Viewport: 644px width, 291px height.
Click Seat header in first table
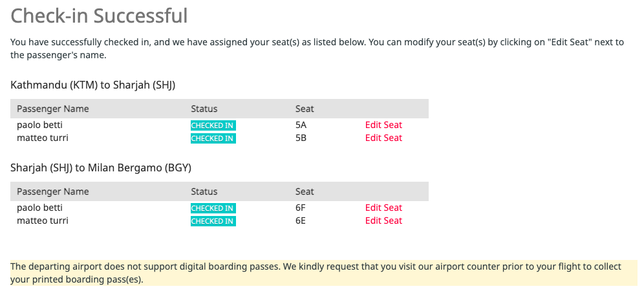coord(305,109)
